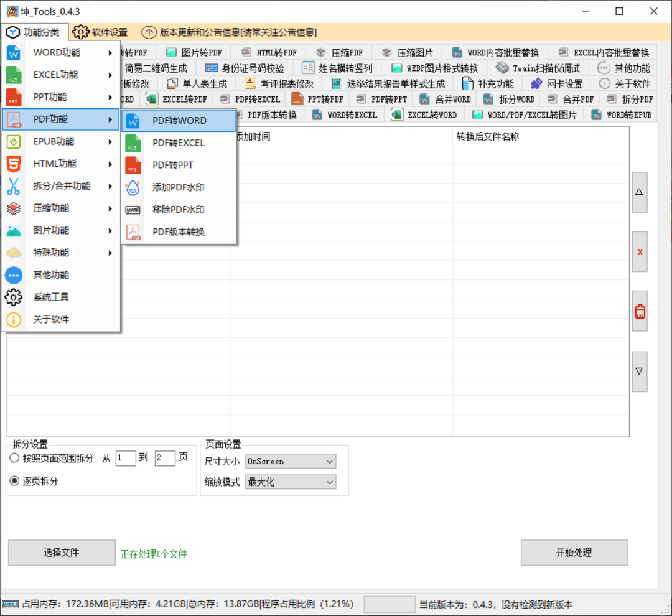The image size is (672, 616).
Task: Open the 考评报表修改 tab
Action: coord(279,83)
